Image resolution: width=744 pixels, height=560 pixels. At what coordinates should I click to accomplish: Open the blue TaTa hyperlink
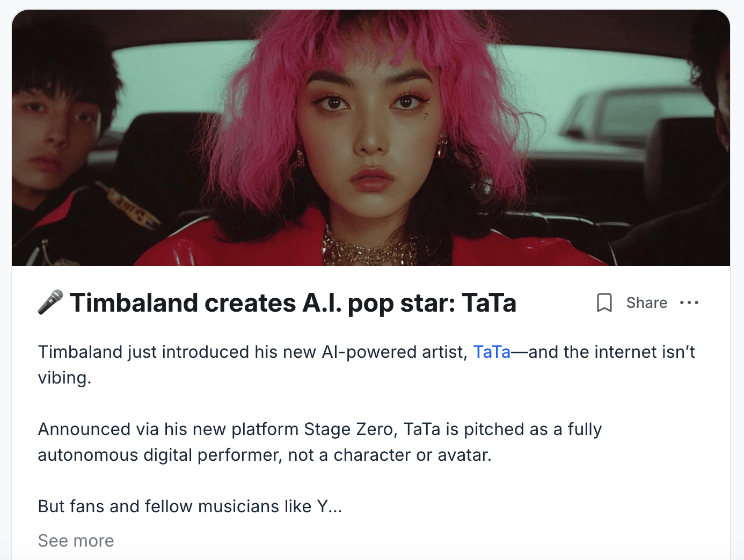click(492, 352)
